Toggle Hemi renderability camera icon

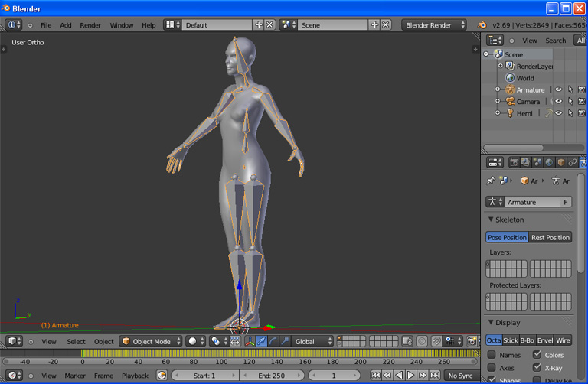pos(582,112)
